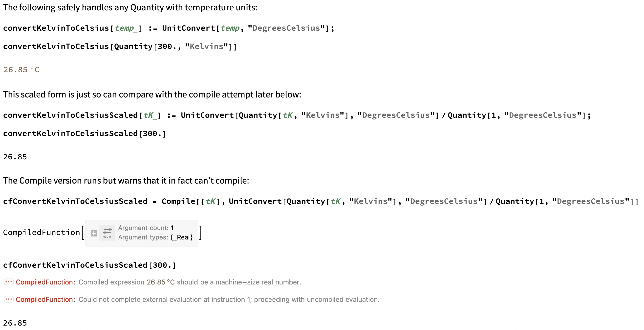Click the cfConvertKelvinToCelsiusScaled = Compile input line
The width and height of the screenshot is (644, 330).
coord(321,201)
